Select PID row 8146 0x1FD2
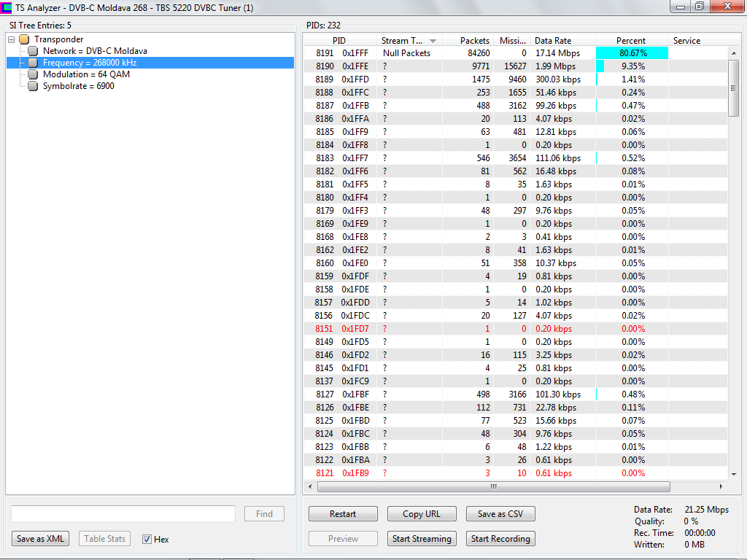 click(516, 355)
